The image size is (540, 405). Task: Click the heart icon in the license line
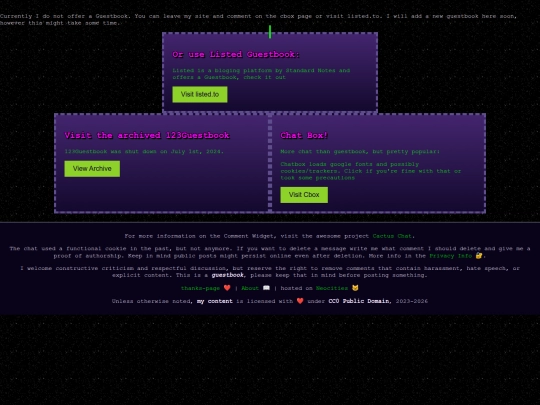[x=300, y=301]
